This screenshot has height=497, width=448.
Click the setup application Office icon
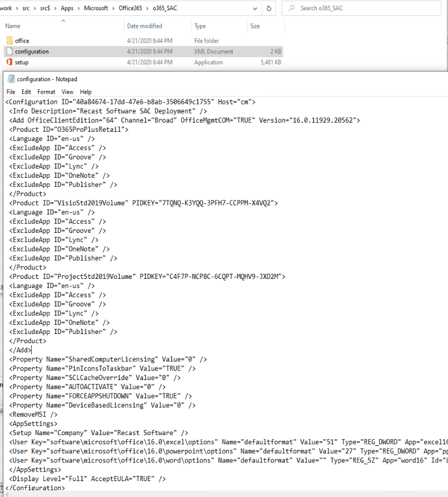pos(9,62)
